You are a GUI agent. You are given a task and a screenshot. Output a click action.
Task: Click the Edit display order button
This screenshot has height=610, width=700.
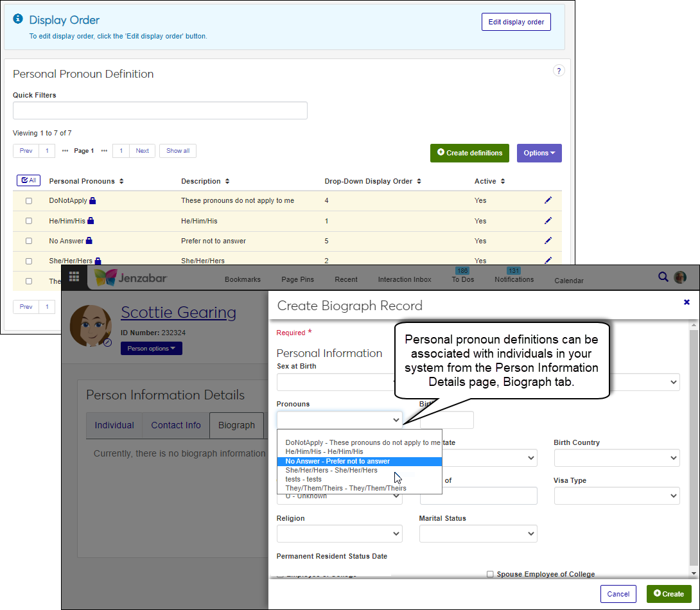tap(516, 22)
